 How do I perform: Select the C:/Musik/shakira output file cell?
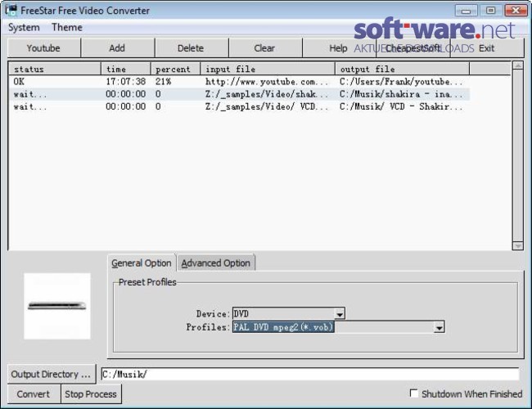click(x=401, y=94)
